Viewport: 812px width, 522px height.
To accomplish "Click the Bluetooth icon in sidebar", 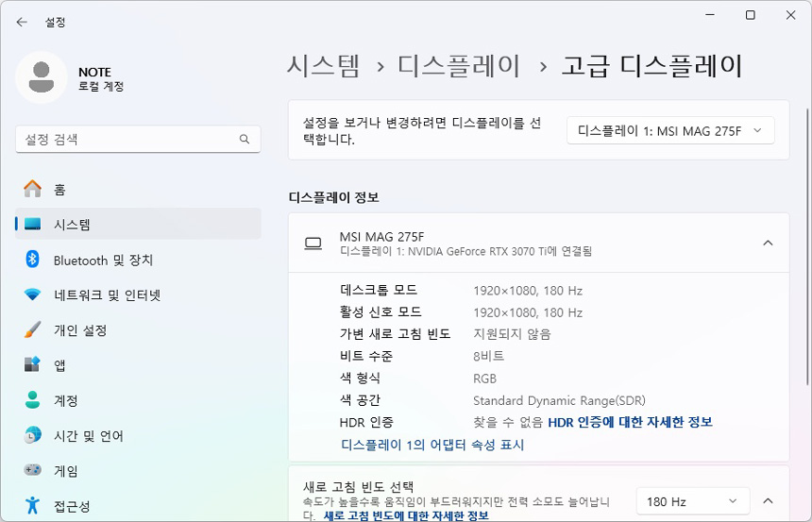I will pos(33,260).
